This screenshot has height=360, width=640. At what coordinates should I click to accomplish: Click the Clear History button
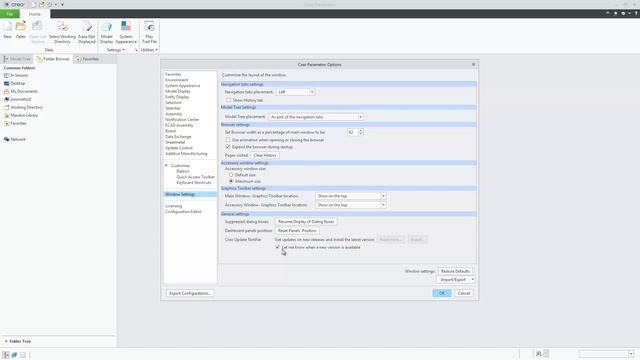point(265,156)
